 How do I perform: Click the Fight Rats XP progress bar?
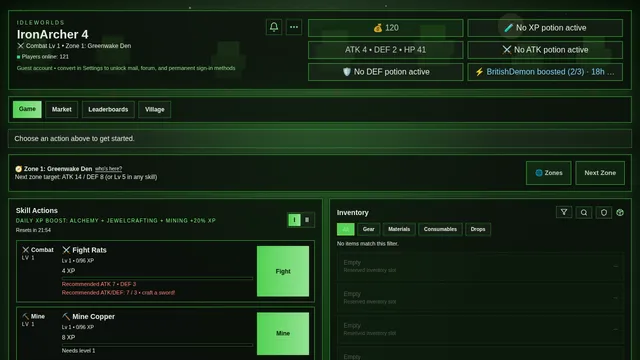(x=157, y=278)
